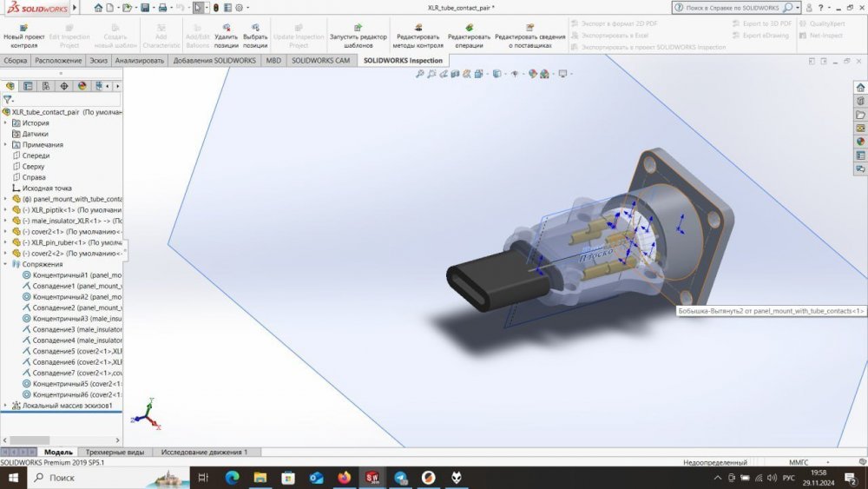Click the Print icon in the top toolbar
The height and width of the screenshot is (489, 868).
[x=162, y=8]
